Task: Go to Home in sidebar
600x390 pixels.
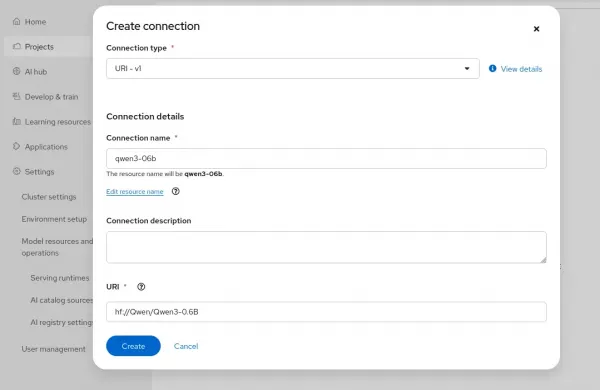Action: 35,22
